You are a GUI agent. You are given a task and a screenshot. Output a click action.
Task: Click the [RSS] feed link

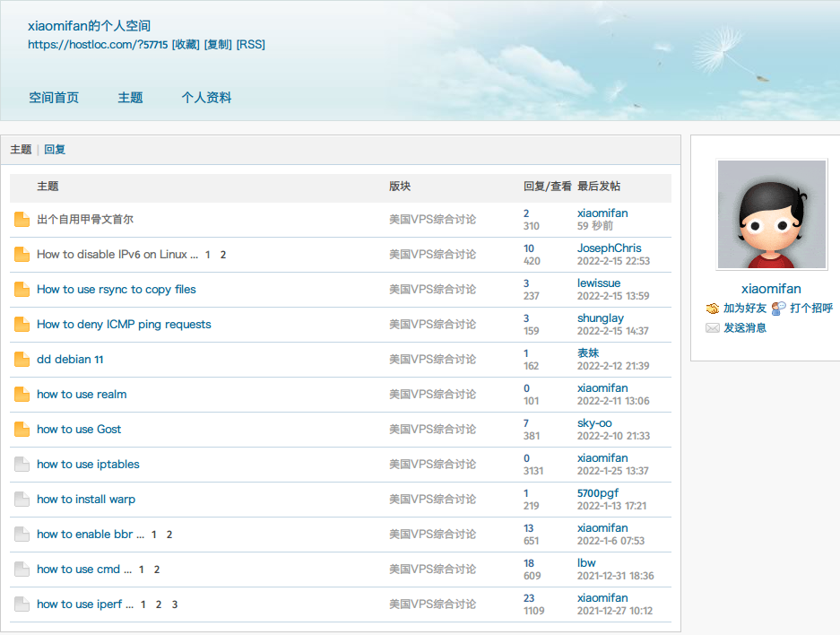click(250, 45)
